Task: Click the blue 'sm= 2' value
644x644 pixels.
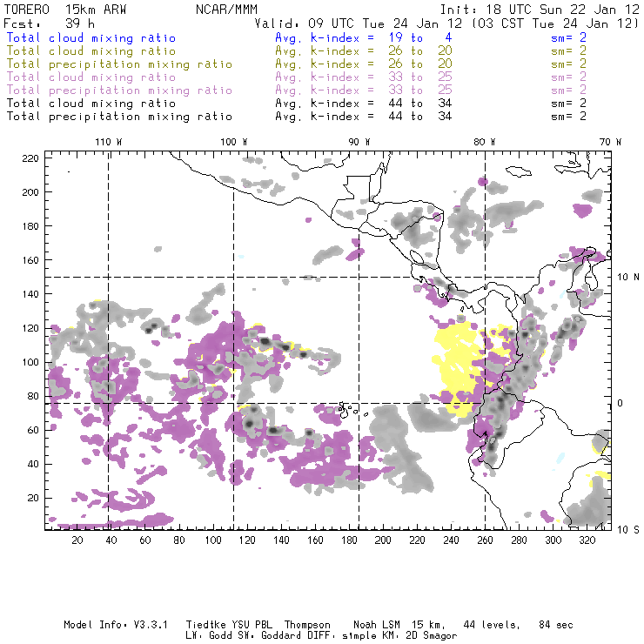Action: pos(568,38)
